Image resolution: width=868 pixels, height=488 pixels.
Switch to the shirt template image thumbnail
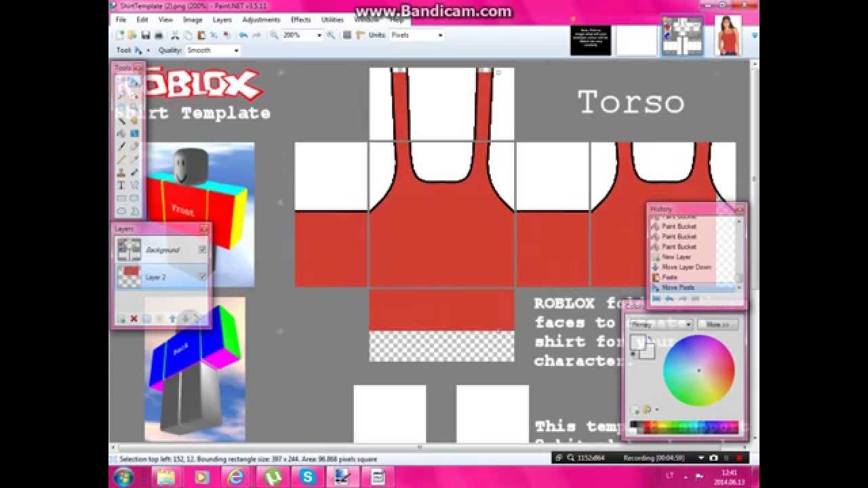(682, 35)
